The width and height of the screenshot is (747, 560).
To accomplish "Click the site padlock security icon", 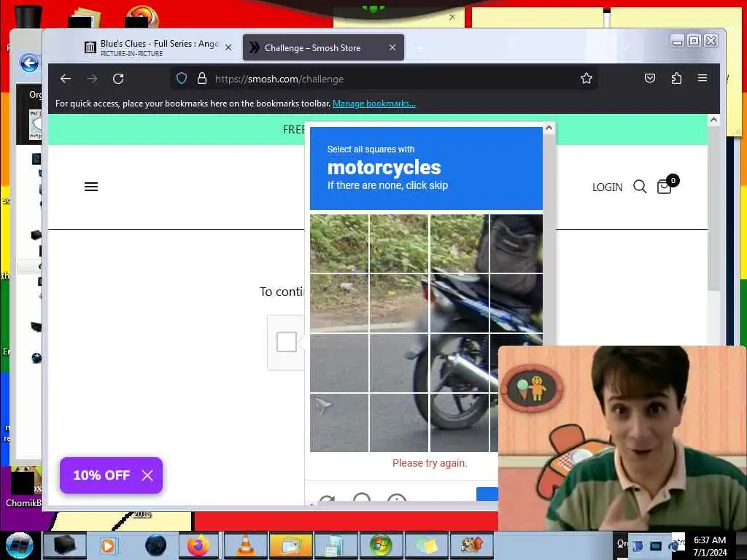I will (x=202, y=79).
